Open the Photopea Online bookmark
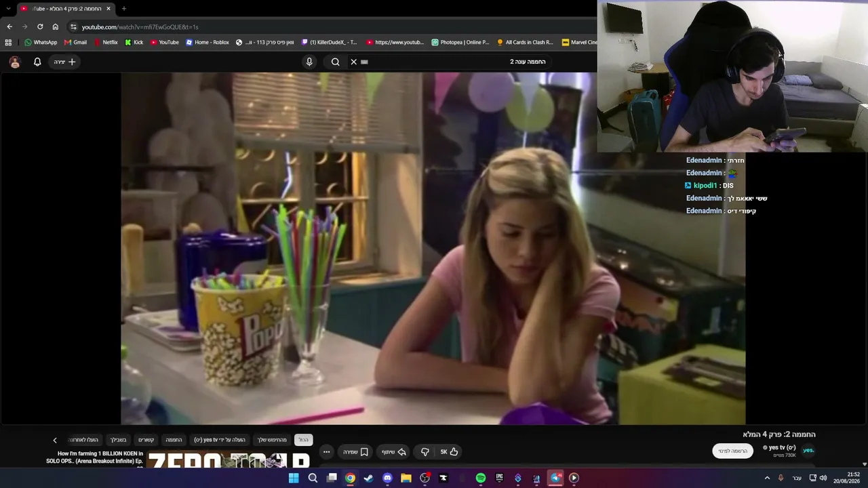Viewport: 868px width, 488px height. coord(460,42)
